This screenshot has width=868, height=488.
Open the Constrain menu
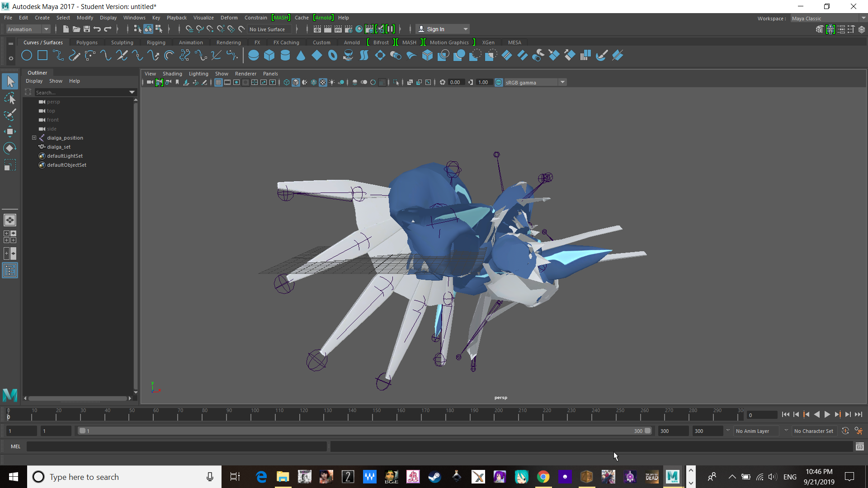tap(255, 18)
